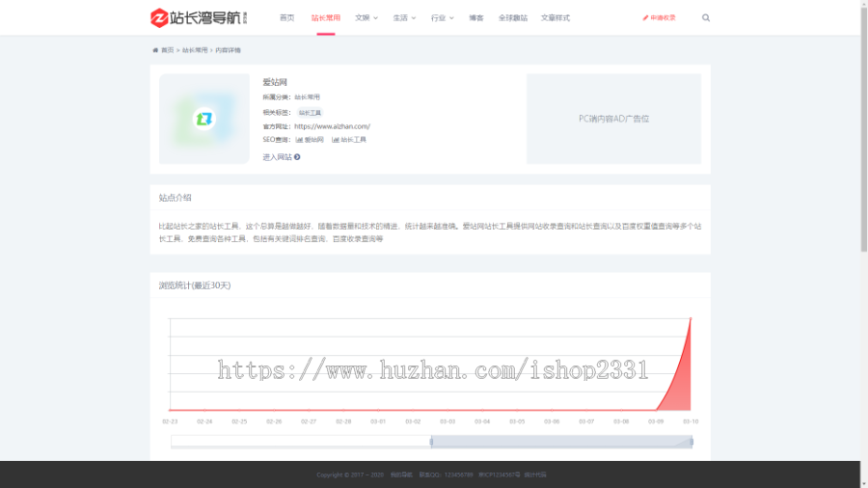This screenshot has height=488, width=868.
Task: Click the 浏览统计(最近30天) heading
Action: [x=195, y=285]
